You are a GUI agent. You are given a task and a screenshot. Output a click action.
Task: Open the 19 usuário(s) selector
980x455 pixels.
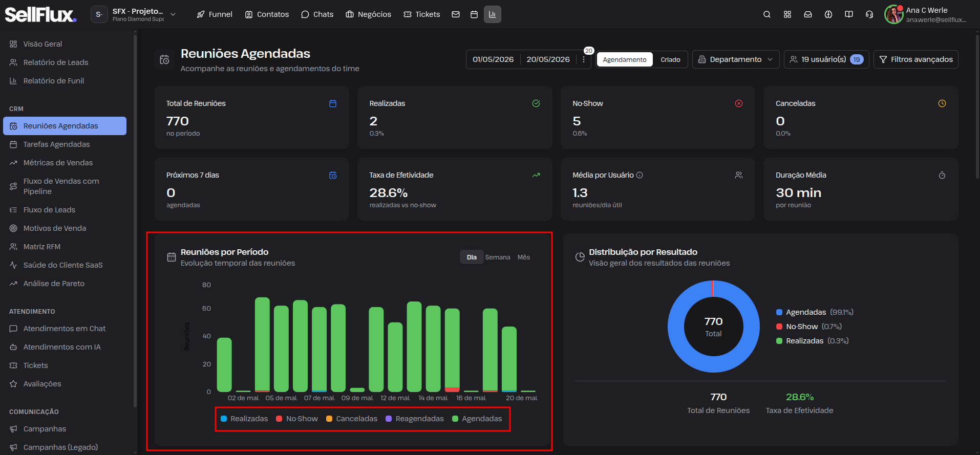tap(826, 59)
